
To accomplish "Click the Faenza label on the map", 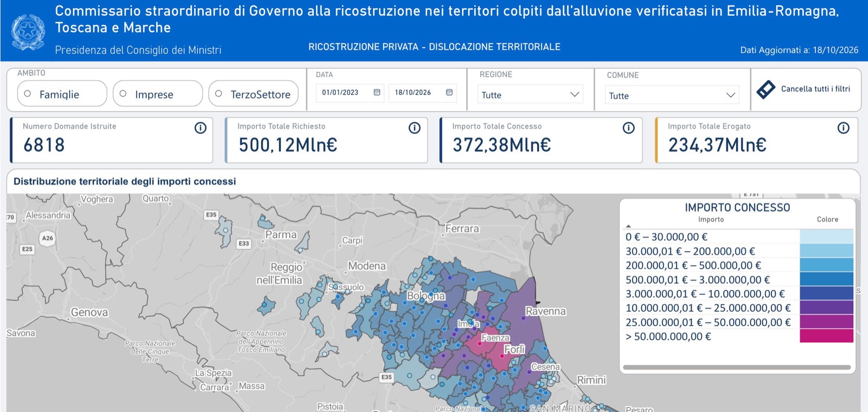I will 495,338.
